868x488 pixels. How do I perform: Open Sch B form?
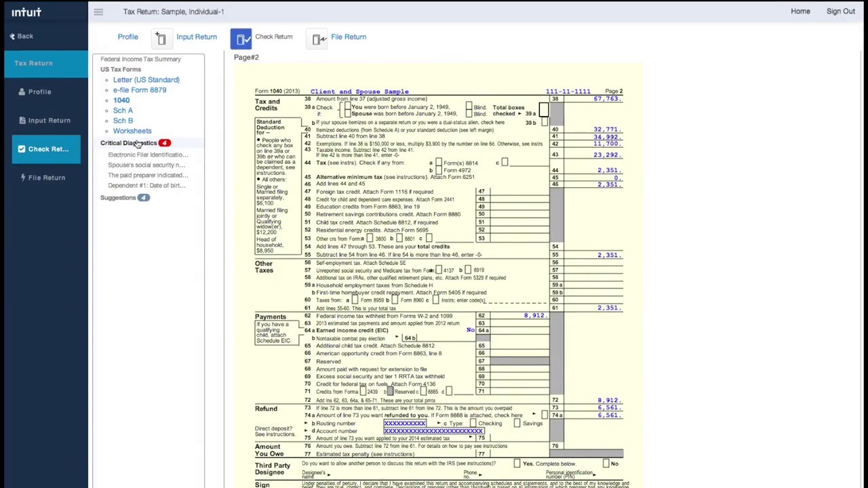(x=123, y=121)
